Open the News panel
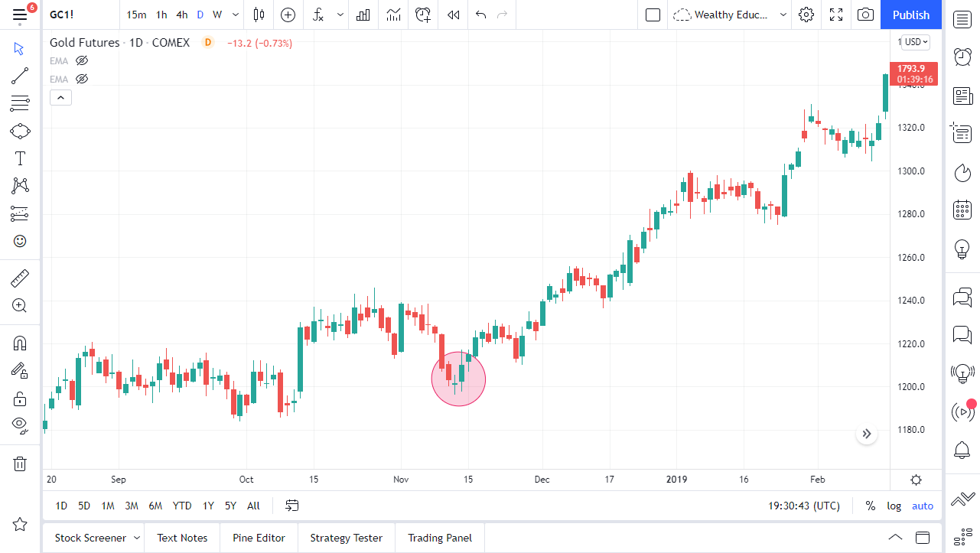 pyautogui.click(x=962, y=96)
